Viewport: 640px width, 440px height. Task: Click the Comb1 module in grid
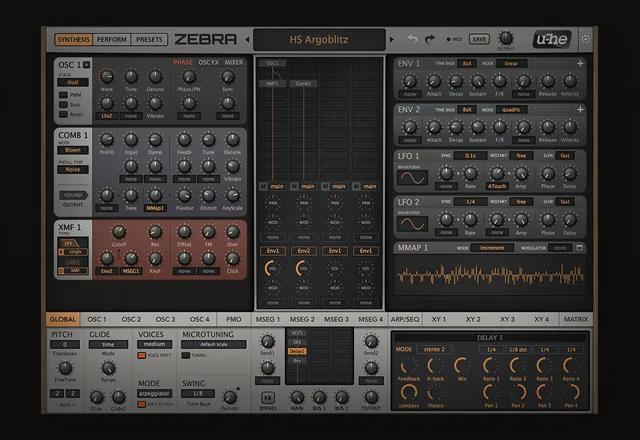[x=303, y=83]
